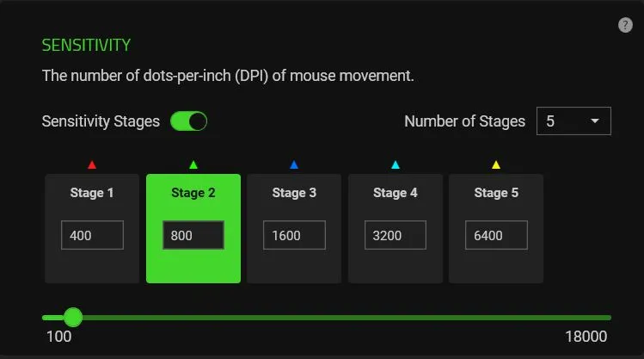
Task: Select the Stage 5 card
Action: pyautogui.click(x=496, y=228)
